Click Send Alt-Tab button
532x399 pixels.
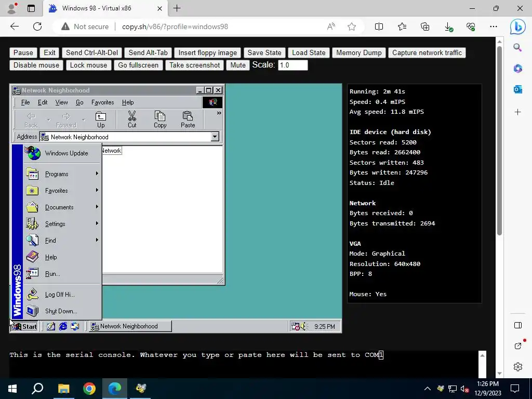click(x=148, y=52)
